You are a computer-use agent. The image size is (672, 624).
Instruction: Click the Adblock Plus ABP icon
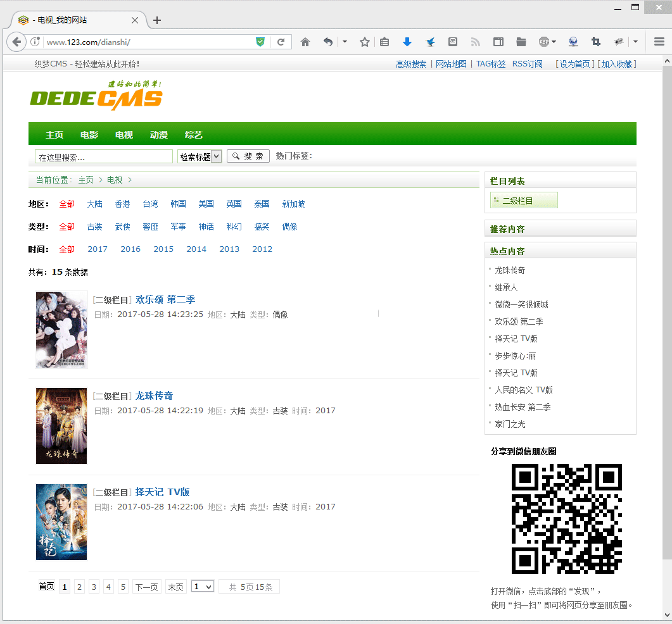pos(544,42)
